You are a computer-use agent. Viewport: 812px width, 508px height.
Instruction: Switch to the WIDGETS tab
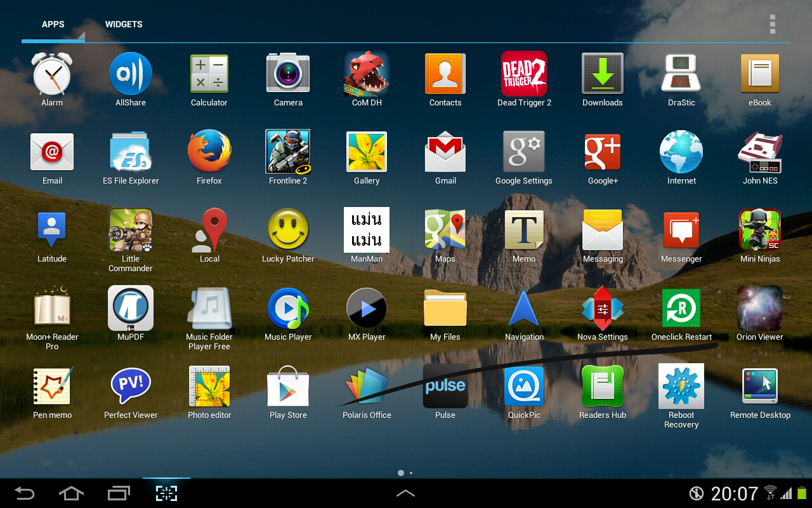pyautogui.click(x=124, y=24)
